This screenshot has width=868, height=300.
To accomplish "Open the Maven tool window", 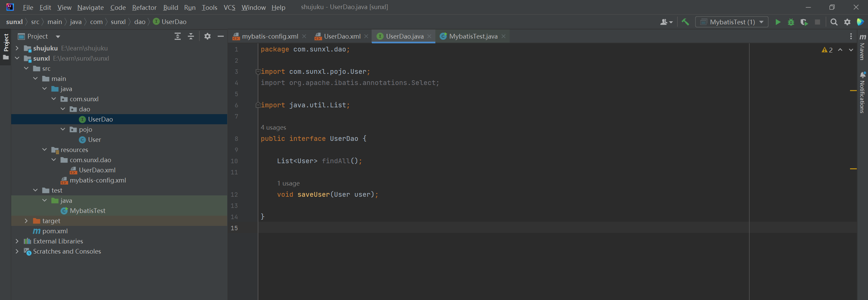I will click(x=863, y=47).
